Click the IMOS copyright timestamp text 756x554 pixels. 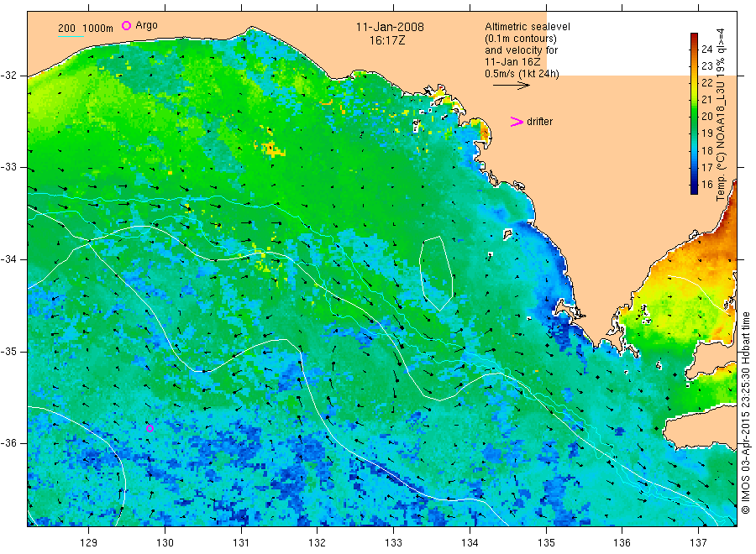pos(745,412)
